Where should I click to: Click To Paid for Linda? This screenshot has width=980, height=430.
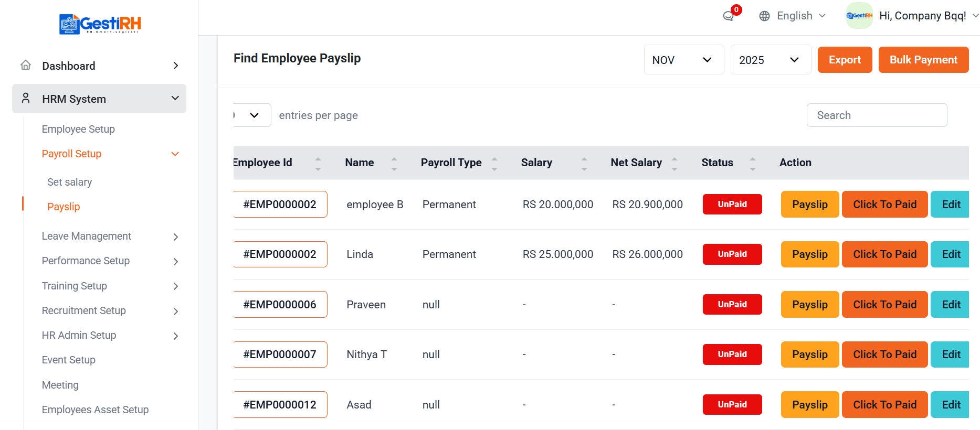pos(884,254)
